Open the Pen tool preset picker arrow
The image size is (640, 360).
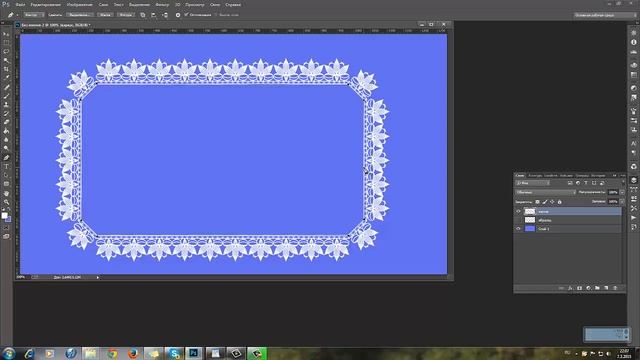(x=17, y=15)
